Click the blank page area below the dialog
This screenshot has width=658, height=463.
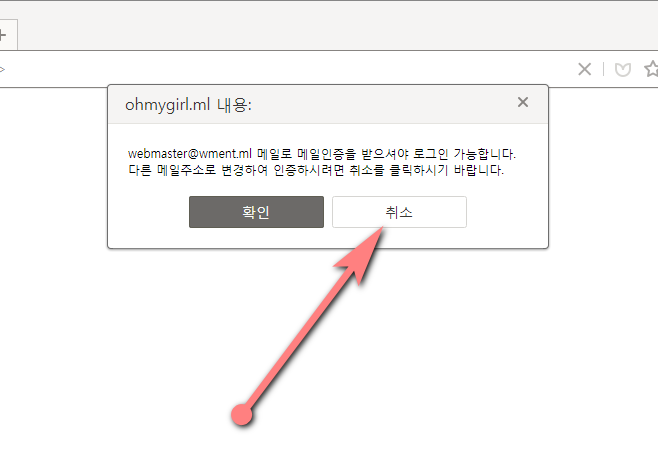(x=462, y=357)
